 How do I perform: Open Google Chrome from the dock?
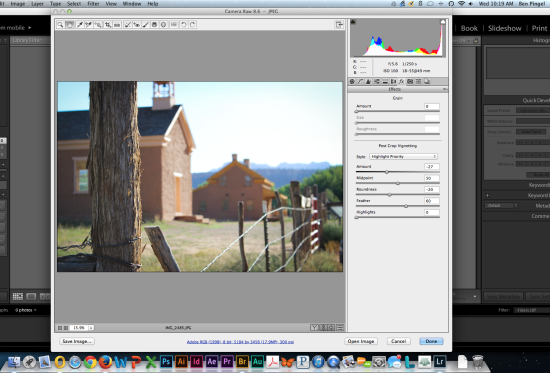pyautogui.click(x=90, y=361)
